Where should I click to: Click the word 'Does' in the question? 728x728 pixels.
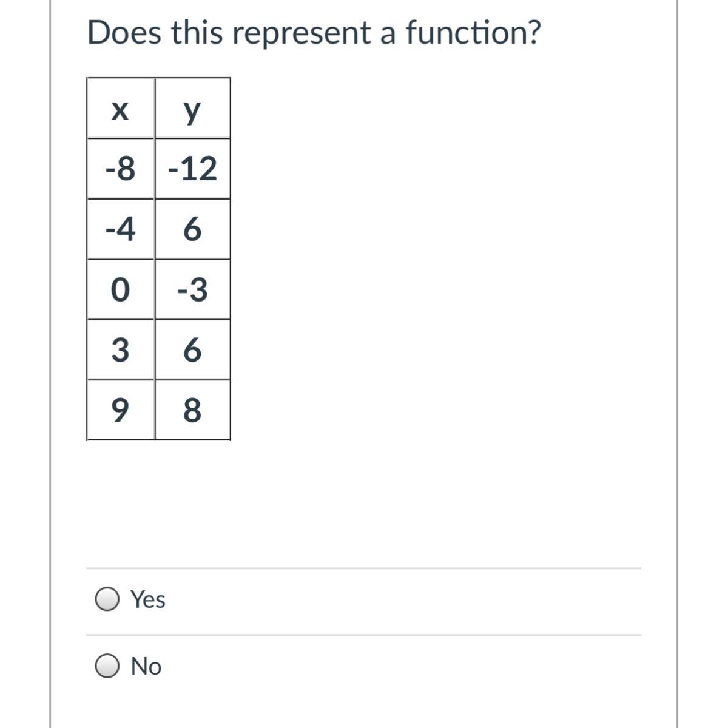(x=124, y=33)
